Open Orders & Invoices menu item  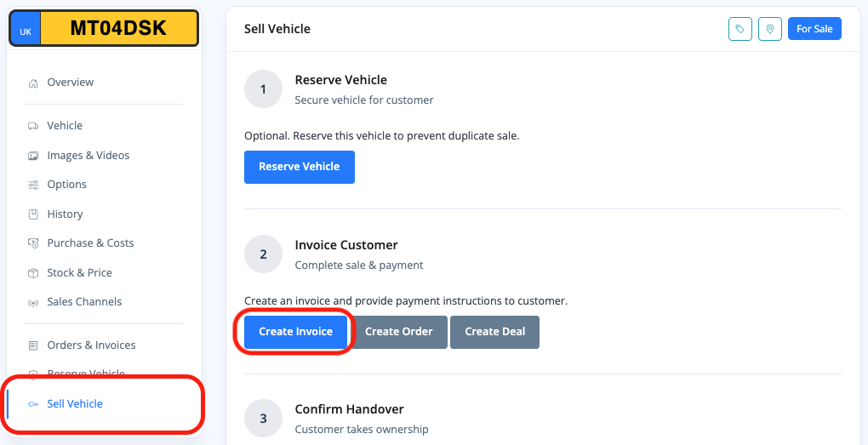pos(91,345)
